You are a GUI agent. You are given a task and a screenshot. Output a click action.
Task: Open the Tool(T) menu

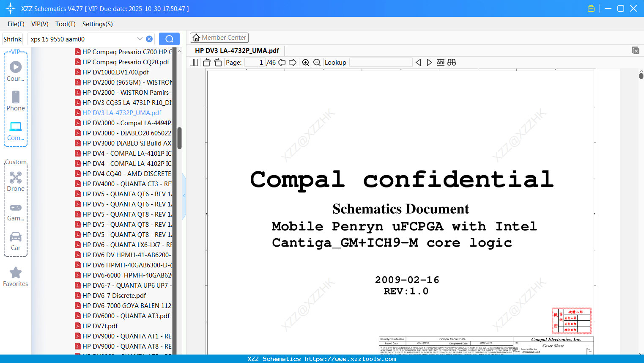tap(66, 24)
